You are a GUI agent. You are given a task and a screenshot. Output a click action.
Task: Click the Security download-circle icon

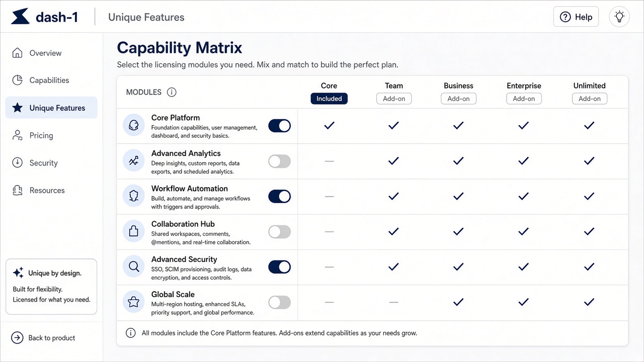coord(17,162)
